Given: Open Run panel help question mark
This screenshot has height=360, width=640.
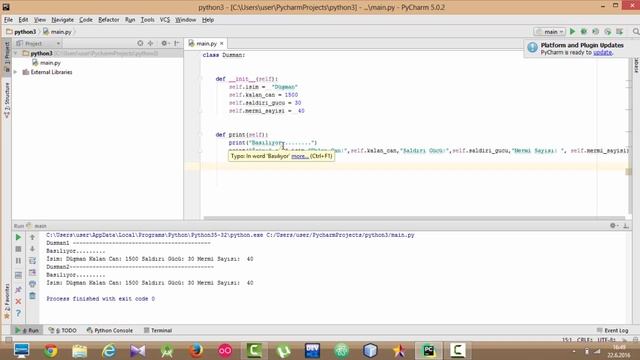Looking at the screenshot, I should pyautogui.click(x=18, y=313).
